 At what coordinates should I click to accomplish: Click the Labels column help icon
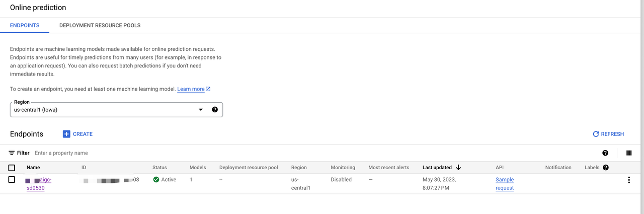tap(605, 168)
